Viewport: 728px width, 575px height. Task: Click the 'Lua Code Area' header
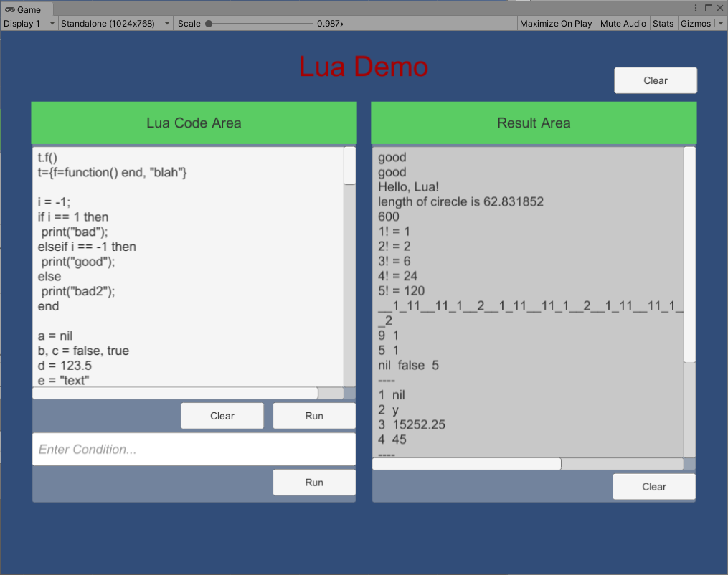pos(194,123)
